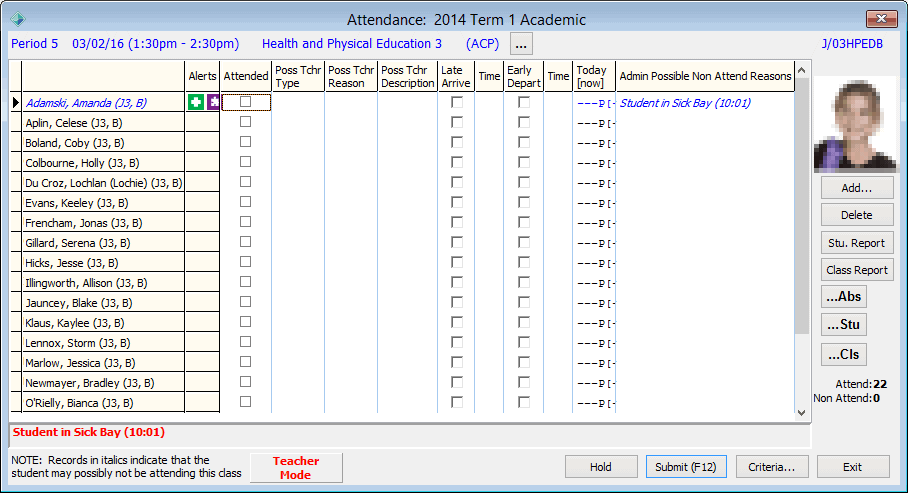Screen dimensions: 908x493
Task: Check Late Arrive for Marlow, Jessica
Action: pos(457,362)
